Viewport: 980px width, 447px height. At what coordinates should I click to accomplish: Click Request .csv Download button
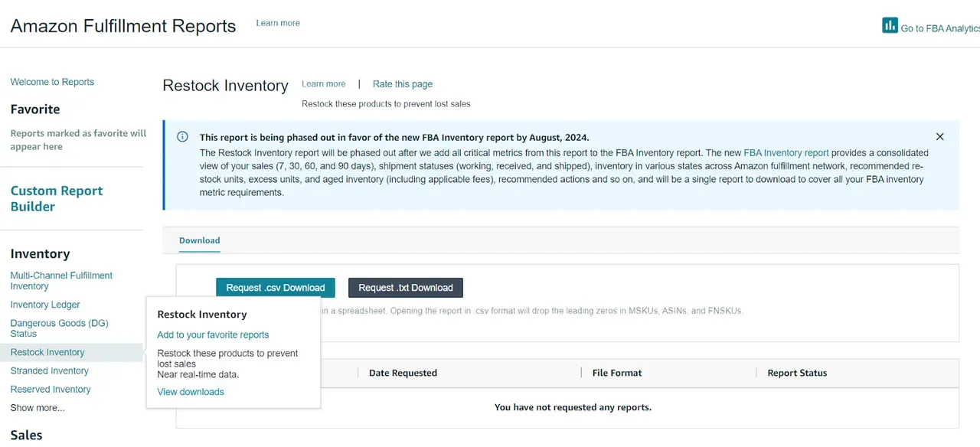point(276,288)
